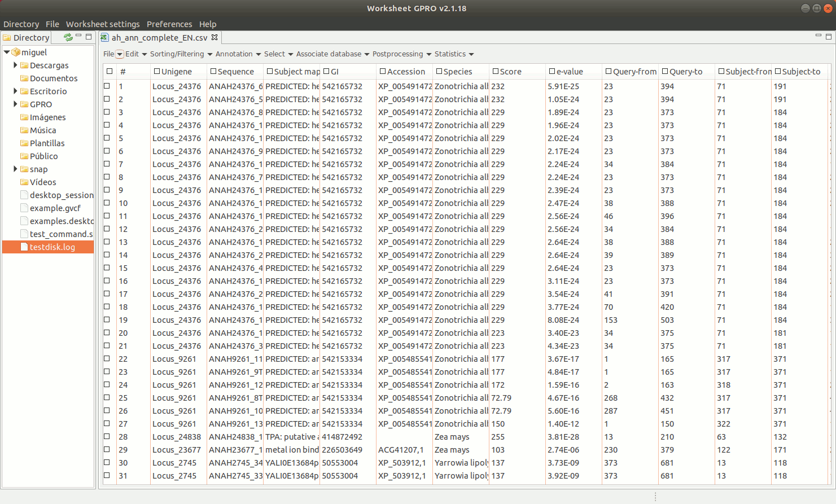Open the Worksheet settings menu
Screen dimensions: 836x504
[103, 24]
